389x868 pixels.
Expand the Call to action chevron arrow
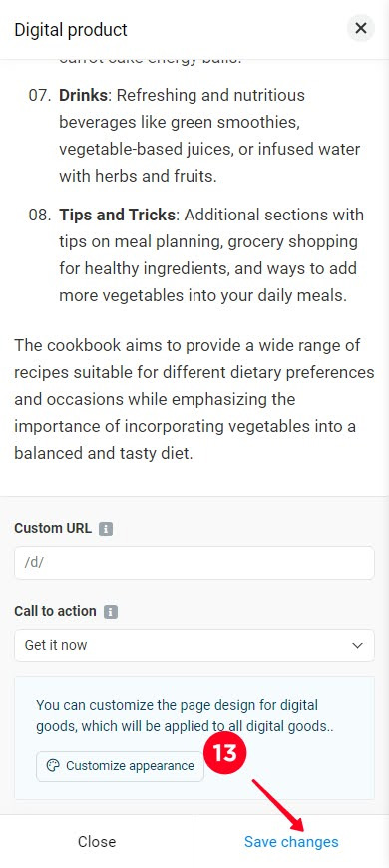tap(358, 646)
